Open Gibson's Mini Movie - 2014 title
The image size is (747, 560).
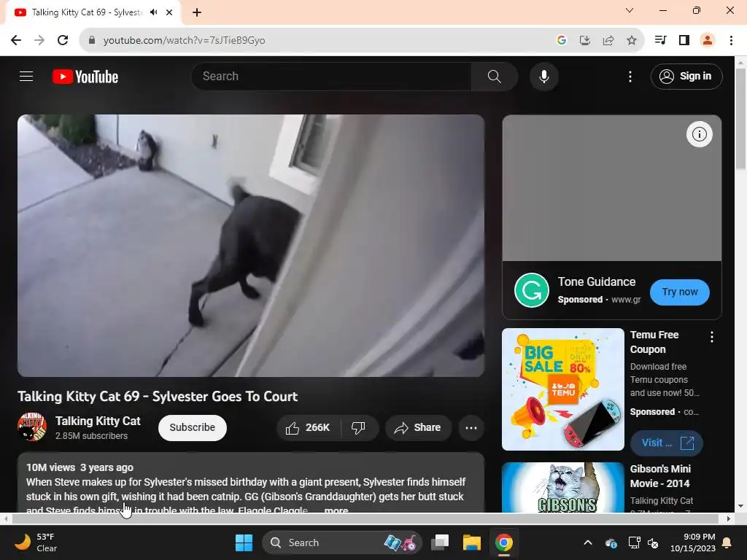coord(660,476)
